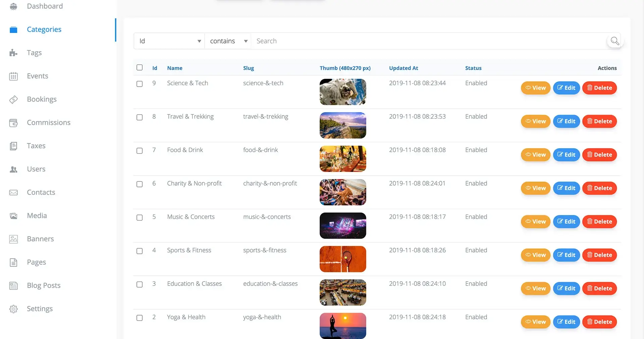Click the Commissions wallet icon
Image resolution: width=644 pixels, height=339 pixels.
click(13, 123)
